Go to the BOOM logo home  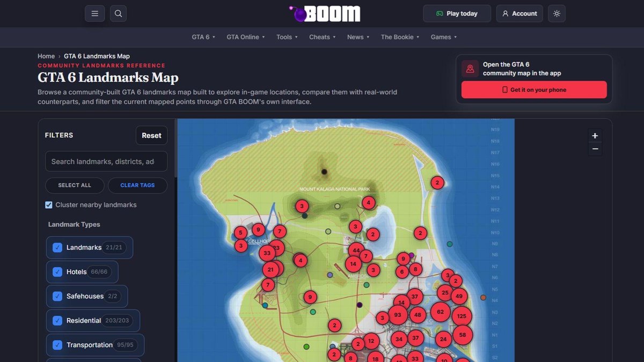point(324,13)
